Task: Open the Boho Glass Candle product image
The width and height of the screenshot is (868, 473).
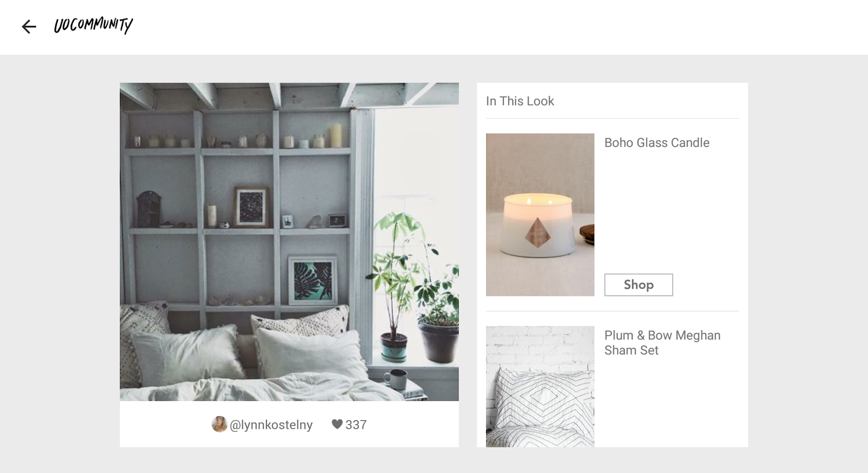Action: point(540,214)
